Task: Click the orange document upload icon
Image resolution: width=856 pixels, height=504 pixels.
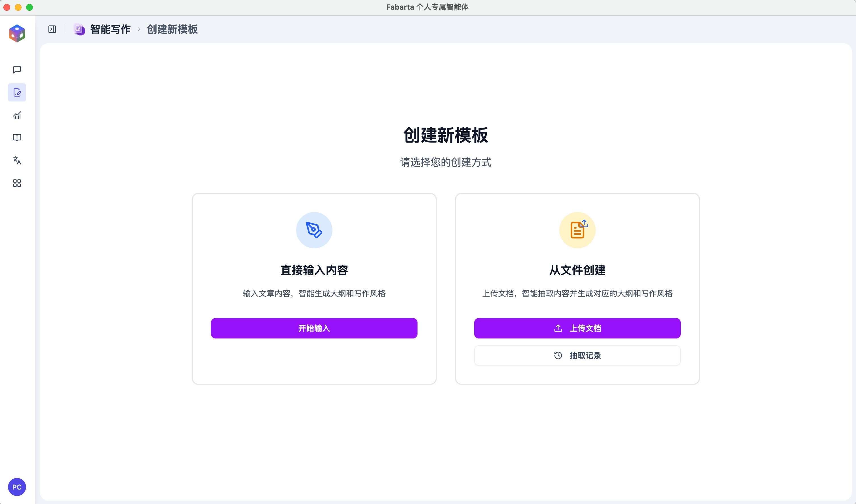Action: [577, 230]
